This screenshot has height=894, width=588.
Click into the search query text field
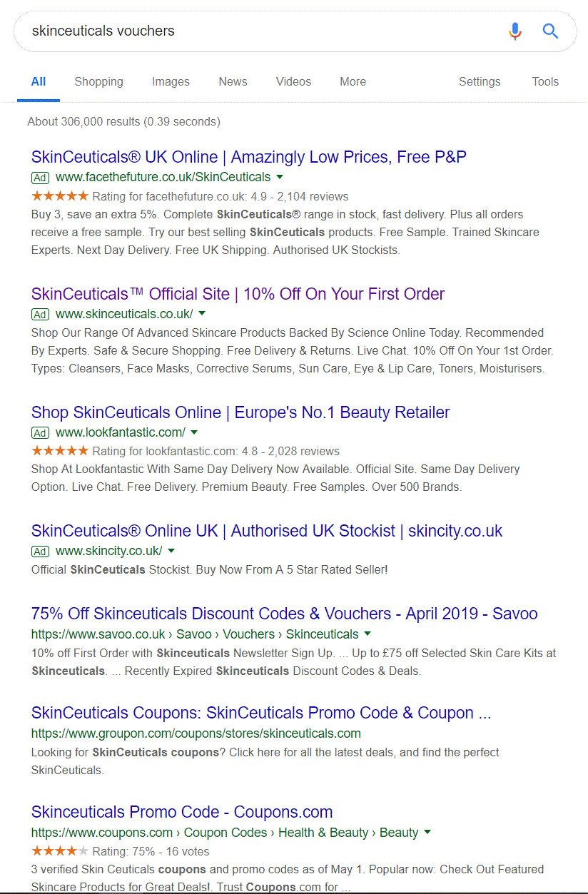(257, 31)
